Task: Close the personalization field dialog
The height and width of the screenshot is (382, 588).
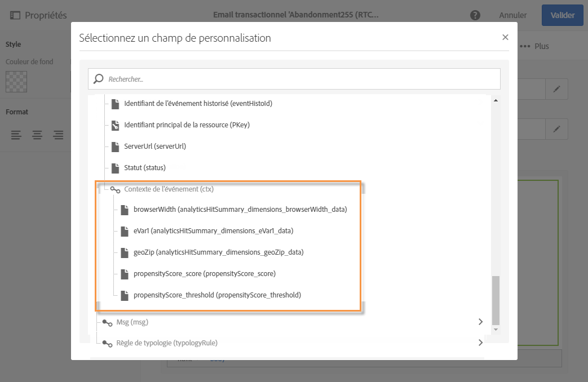Action: [x=505, y=37]
